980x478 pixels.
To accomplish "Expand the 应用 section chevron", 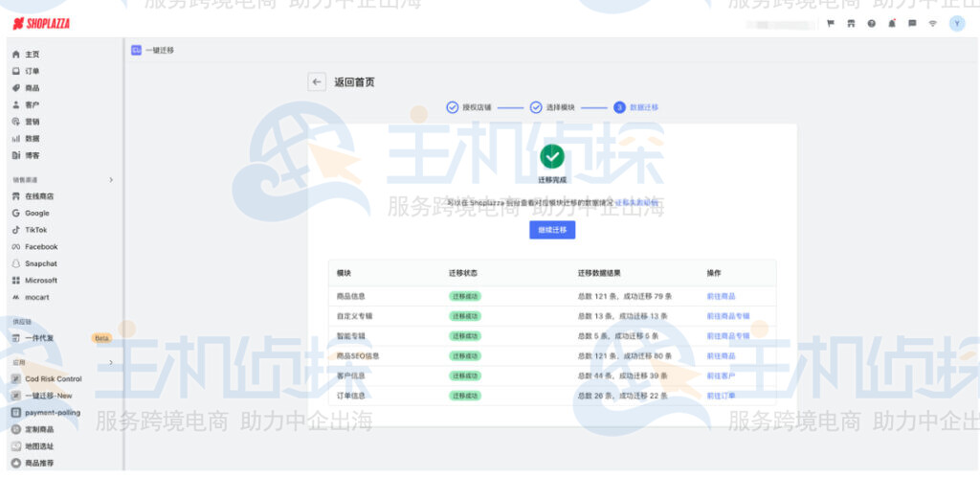I will click(111, 362).
